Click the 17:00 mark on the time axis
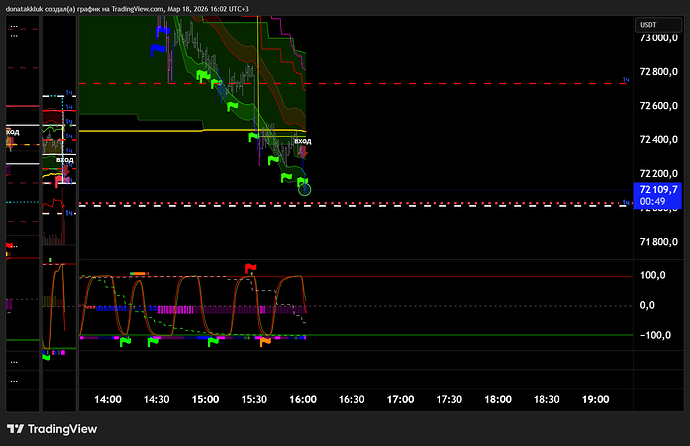 [x=400, y=399]
